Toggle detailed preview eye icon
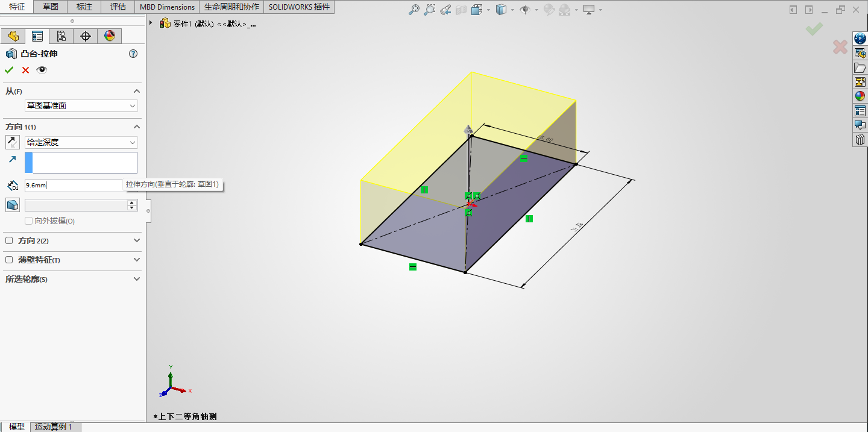 pyautogui.click(x=42, y=70)
